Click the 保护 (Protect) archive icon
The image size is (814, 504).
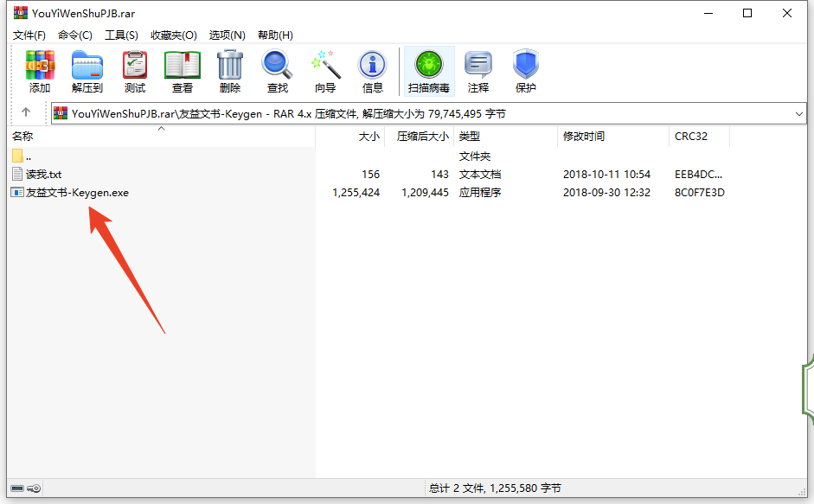coord(525,71)
